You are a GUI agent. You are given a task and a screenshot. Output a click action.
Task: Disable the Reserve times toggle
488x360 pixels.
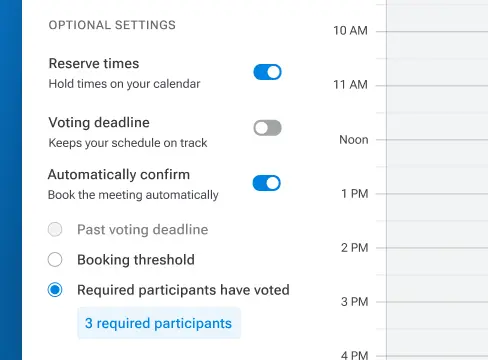[267, 72]
